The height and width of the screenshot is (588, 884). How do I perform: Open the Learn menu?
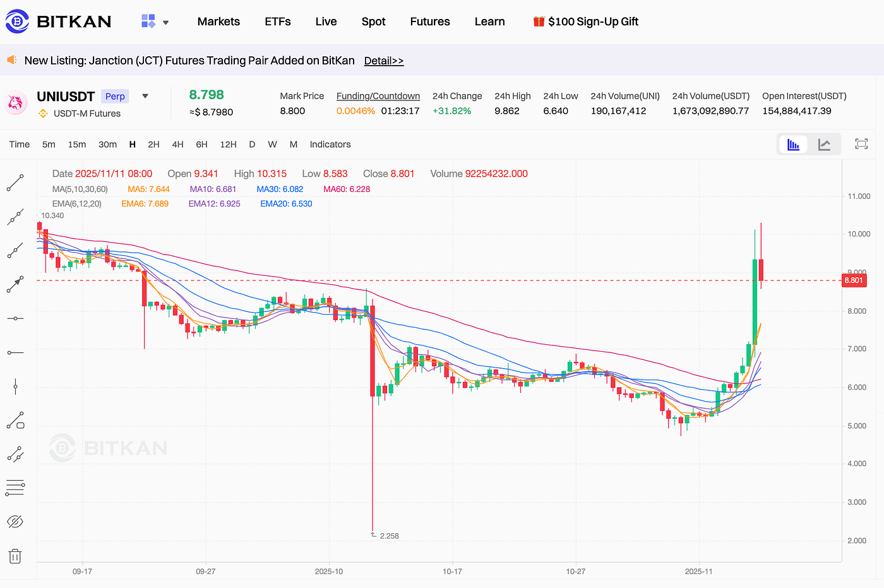pos(489,21)
